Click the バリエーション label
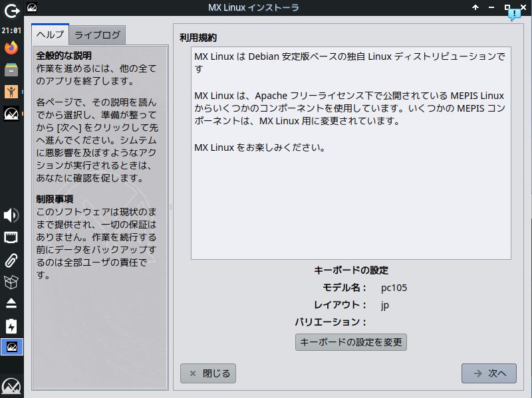The height and width of the screenshot is (398, 532). pos(331,322)
